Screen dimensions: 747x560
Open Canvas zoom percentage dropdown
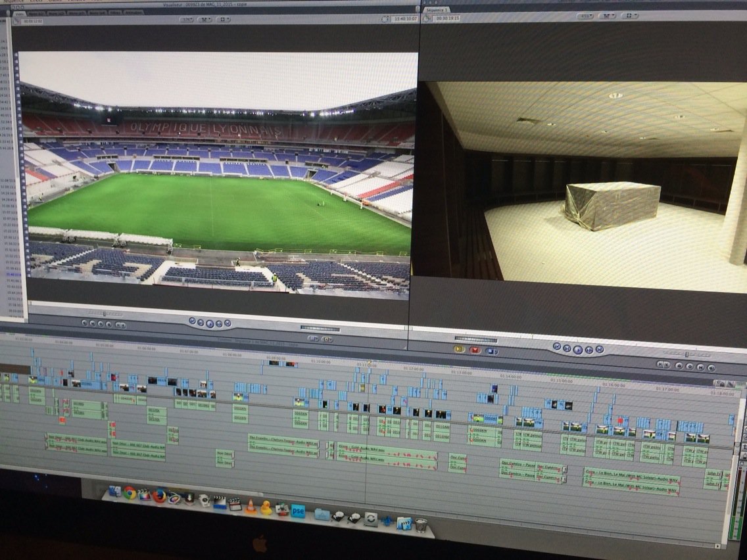[x=585, y=16]
